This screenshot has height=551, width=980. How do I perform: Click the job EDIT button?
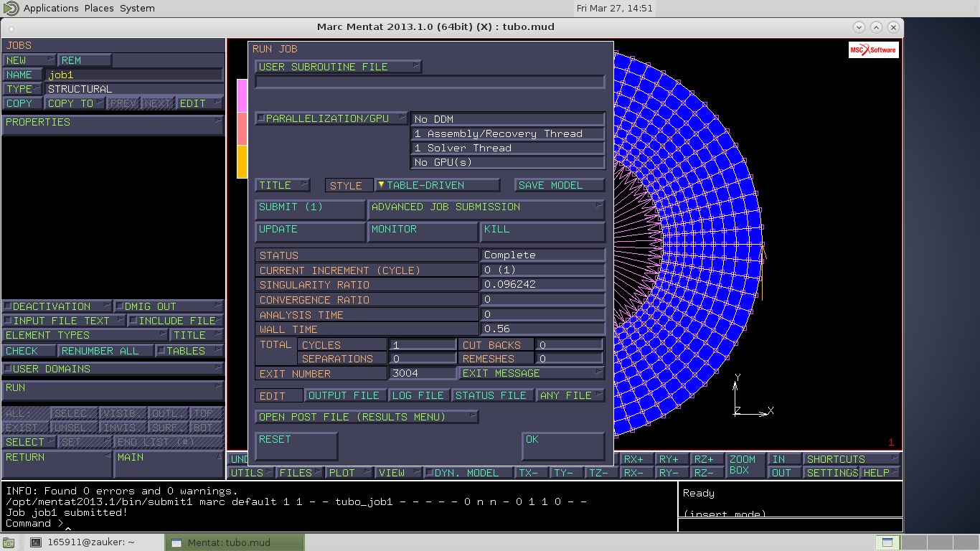[x=200, y=103]
